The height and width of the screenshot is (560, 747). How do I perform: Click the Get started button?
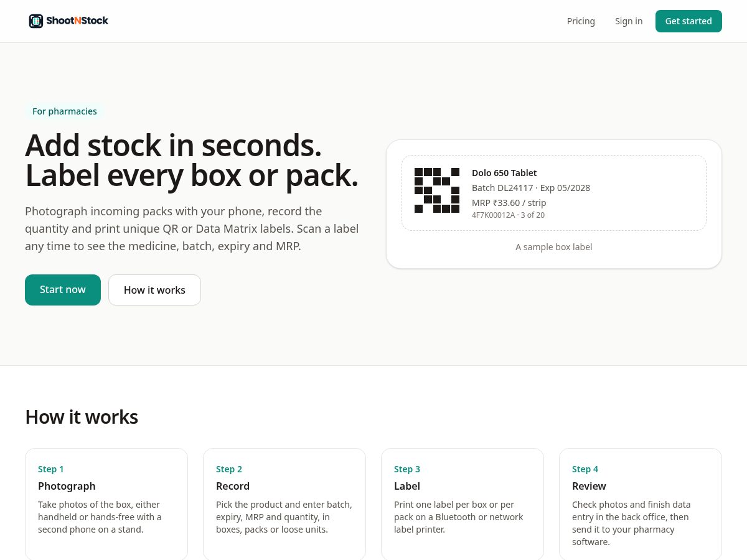[x=688, y=21]
